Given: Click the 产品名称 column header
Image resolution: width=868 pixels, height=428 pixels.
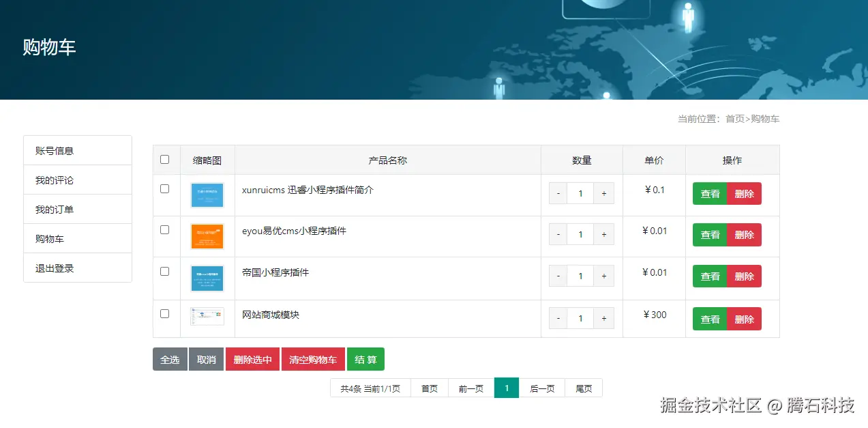Looking at the screenshot, I should pyautogui.click(x=388, y=160).
